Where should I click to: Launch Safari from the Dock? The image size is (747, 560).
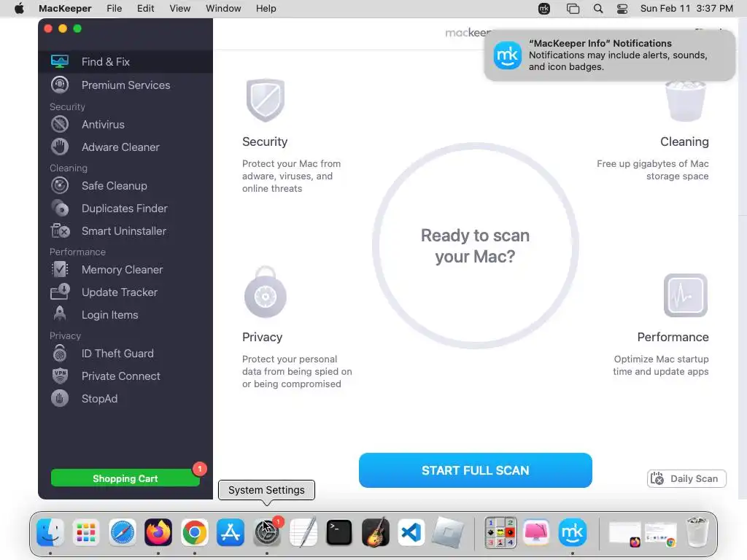click(x=123, y=532)
